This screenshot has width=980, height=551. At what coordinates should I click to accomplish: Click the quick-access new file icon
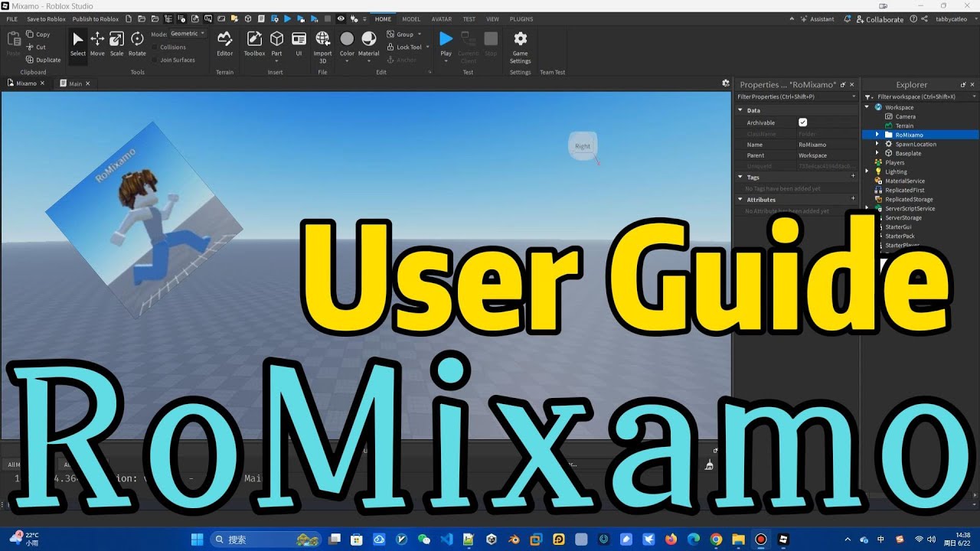tap(128, 18)
